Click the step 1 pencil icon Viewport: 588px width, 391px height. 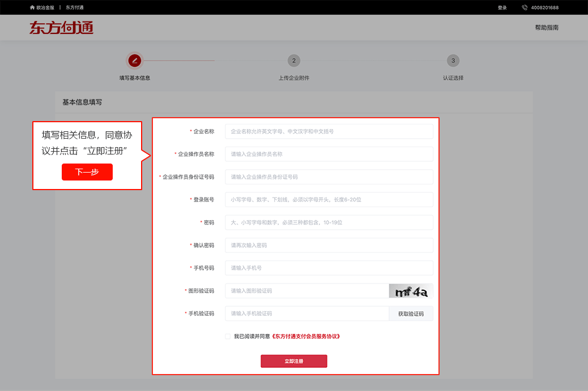135,61
